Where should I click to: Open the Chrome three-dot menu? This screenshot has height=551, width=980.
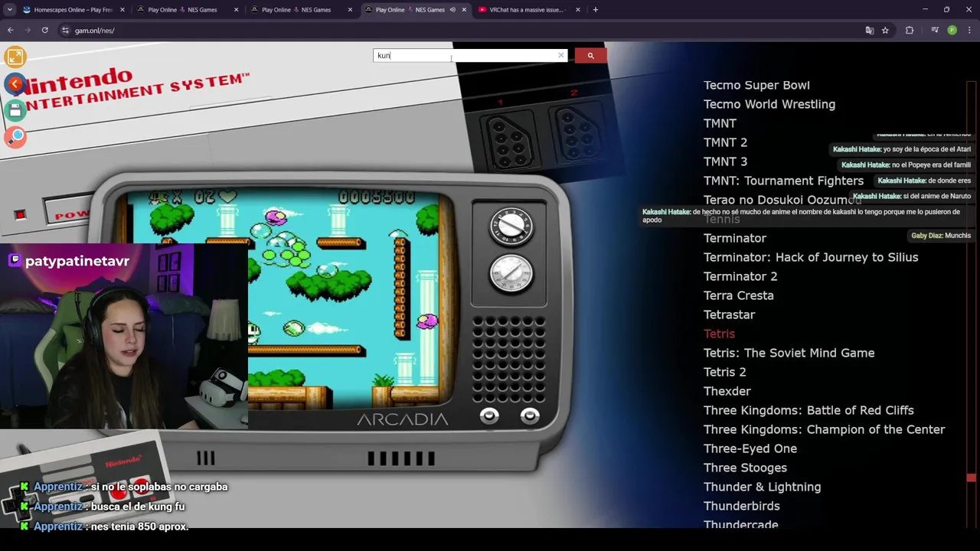(x=969, y=31)
